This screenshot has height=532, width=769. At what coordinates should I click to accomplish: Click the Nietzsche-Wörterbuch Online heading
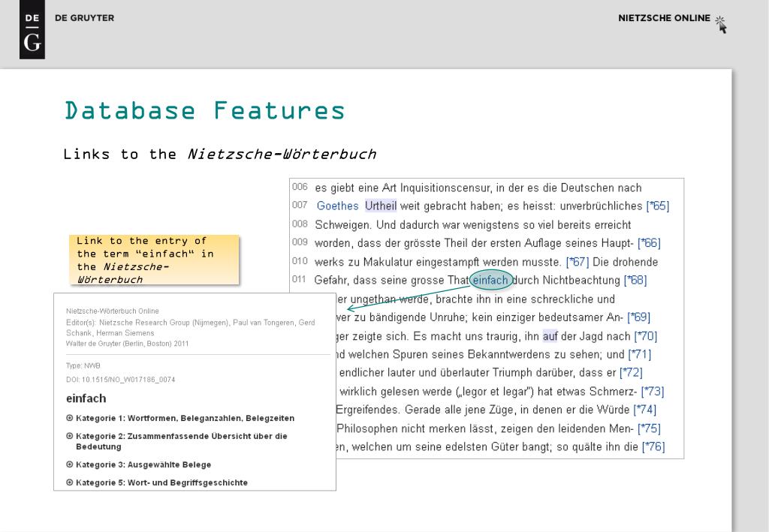pos(113,311)
